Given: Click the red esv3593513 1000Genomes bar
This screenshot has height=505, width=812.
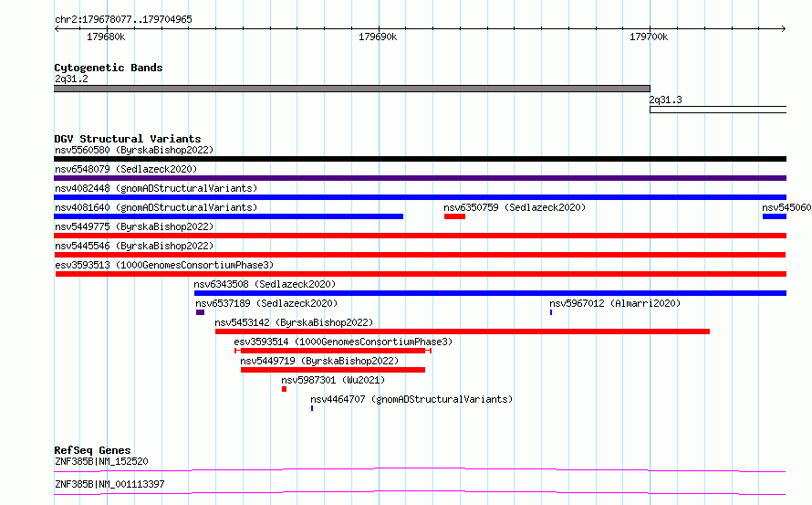Looking at the screenshot, I should (x=421, y=274).
